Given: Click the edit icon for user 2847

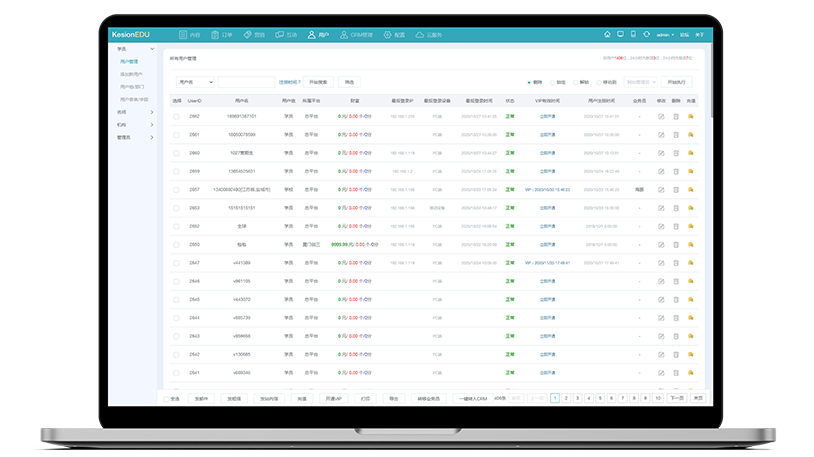Looking at the screenshot, I should pyautogui.click(x=661, y=262).
